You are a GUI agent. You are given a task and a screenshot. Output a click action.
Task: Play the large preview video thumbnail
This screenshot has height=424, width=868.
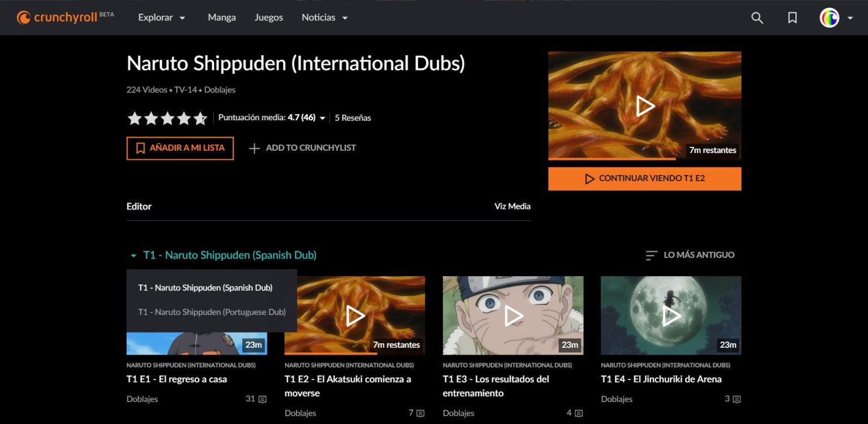[x=644, y=106]
